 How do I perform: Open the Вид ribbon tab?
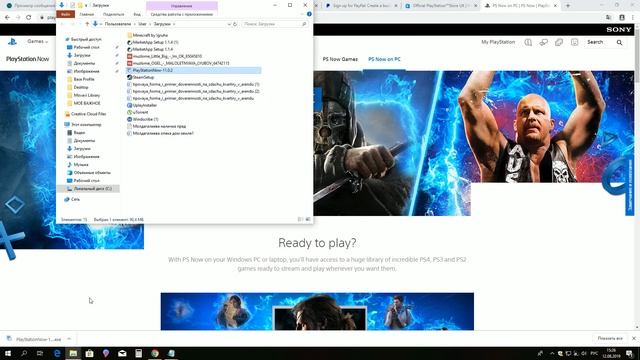(137, 14)
